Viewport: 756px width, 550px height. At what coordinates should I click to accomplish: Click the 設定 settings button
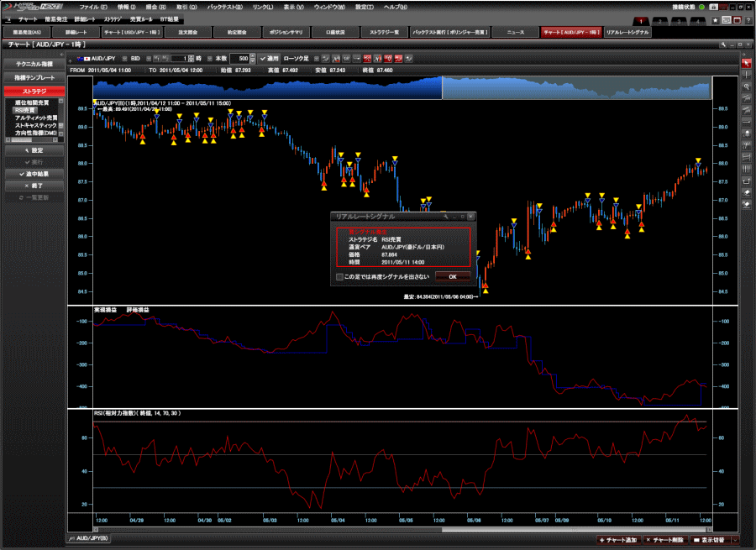click(34, 150)
